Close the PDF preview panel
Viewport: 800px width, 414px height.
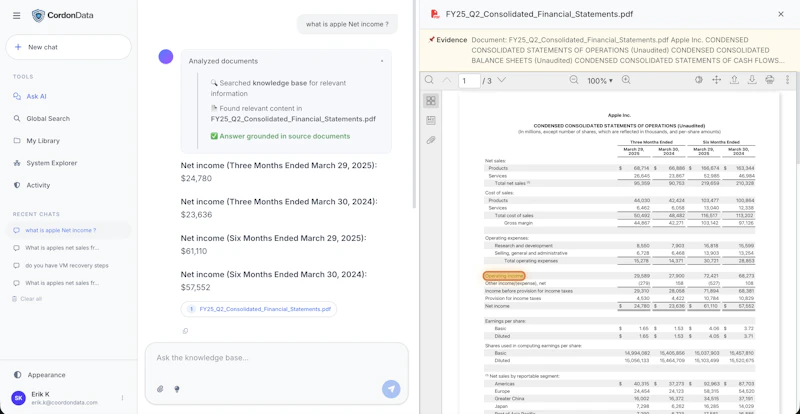pyautogui.click(x=781, y=14)
